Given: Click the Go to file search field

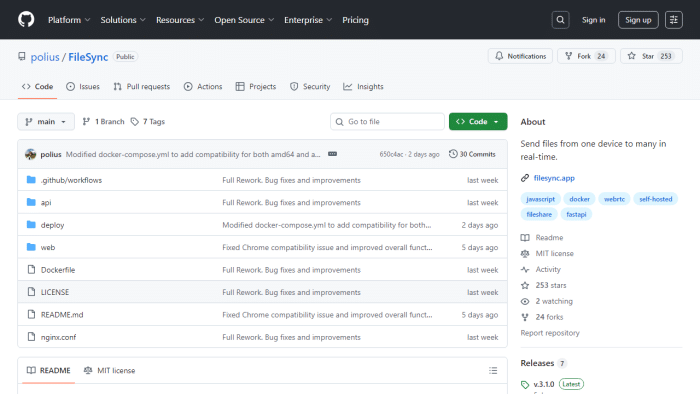Looking at the screenshot, I should pyautogui.click(x=387, y=121).
